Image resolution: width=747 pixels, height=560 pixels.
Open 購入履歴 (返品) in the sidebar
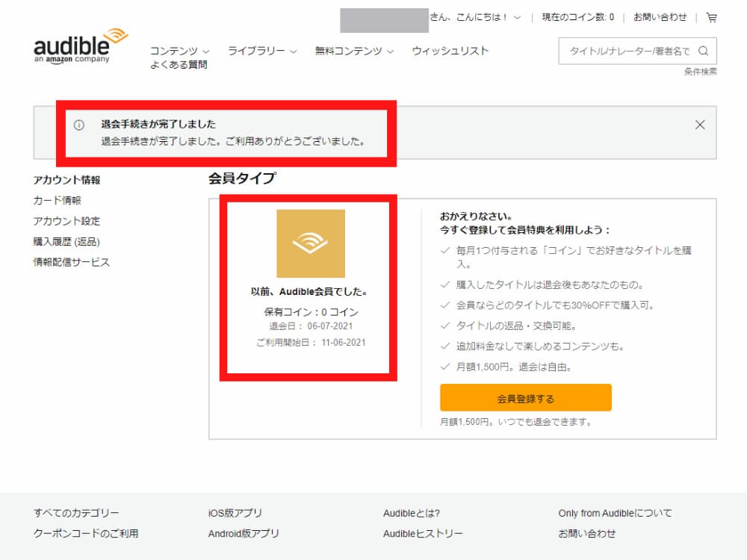(x=66, y=241)
